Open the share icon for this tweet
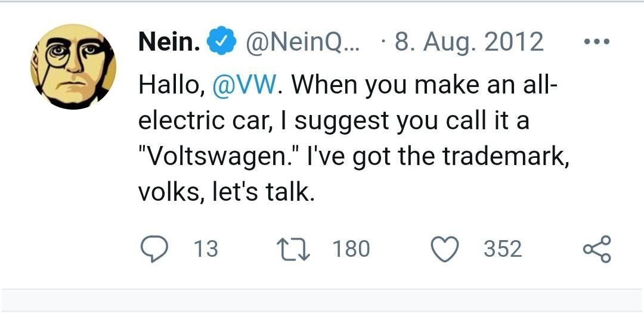This screenshot has height=314, width=644. tap(596, 248)
